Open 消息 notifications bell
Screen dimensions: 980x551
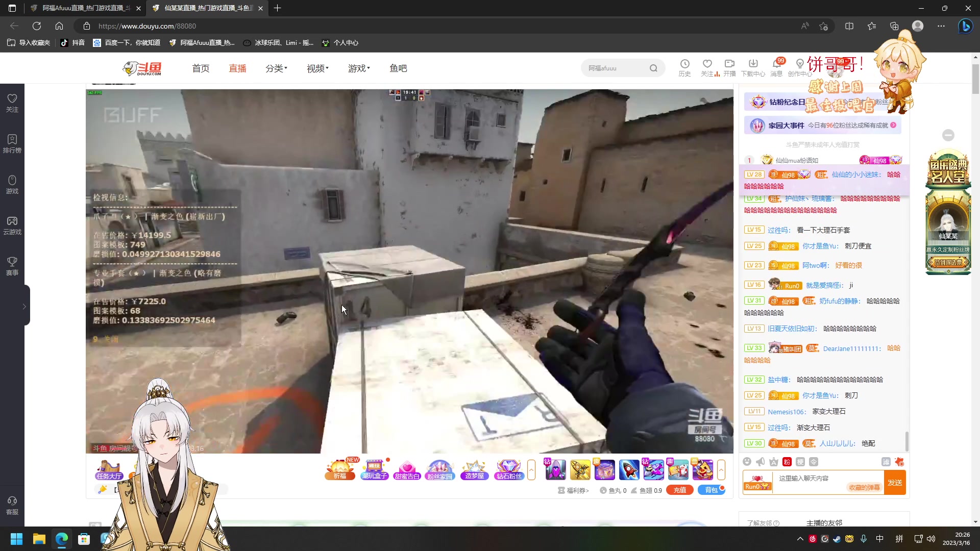776,67
